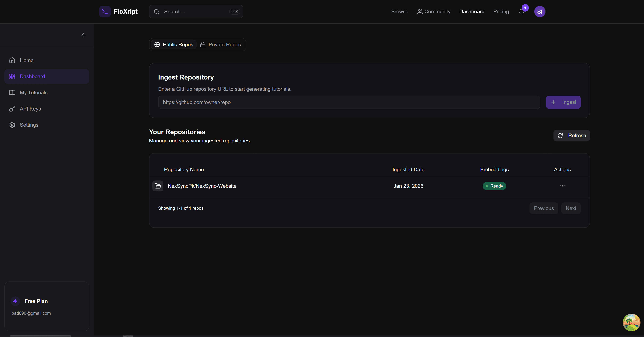This screenshot has height=337, width=644.
Task: Click the Free Plan lightning bolt icon
Action: [15, 301]
